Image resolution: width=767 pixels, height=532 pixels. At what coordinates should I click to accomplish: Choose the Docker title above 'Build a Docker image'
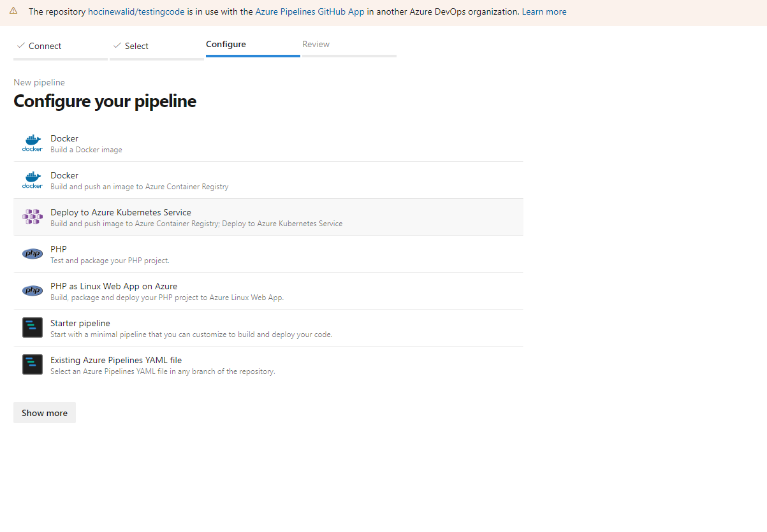click(64, 138)
